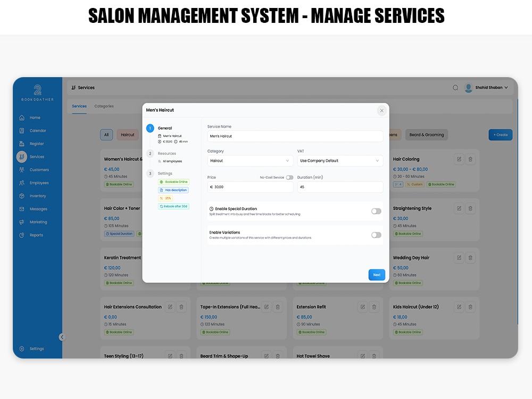Open the Messages envelope icon
The width and height of the screenshot is (532, 399).
click(x=22, y=209)
